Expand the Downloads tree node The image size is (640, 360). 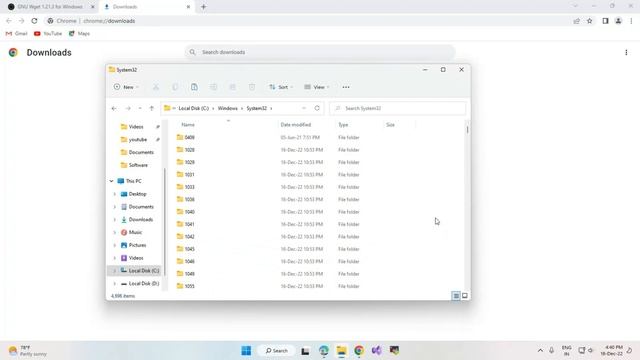click(x=115, y=220)
